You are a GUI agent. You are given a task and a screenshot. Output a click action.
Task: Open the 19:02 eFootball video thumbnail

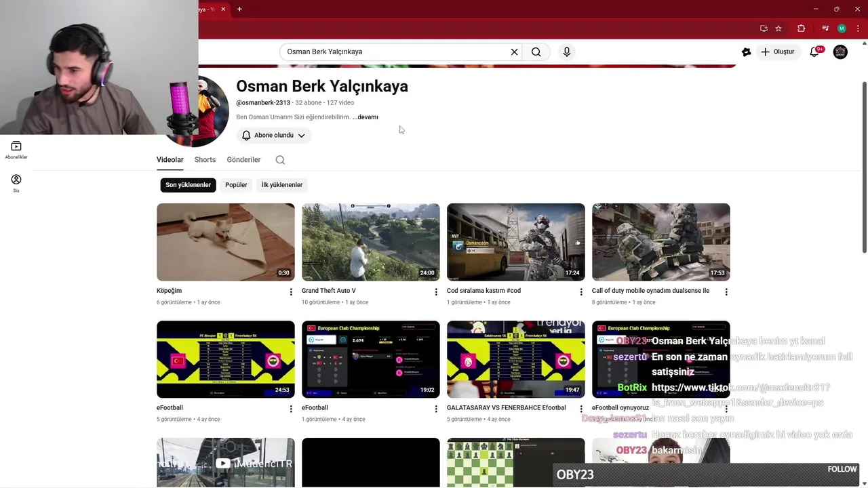371,359
